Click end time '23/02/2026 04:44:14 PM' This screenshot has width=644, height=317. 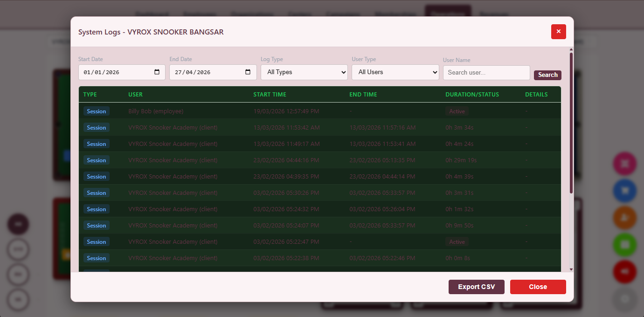(382, 177)
